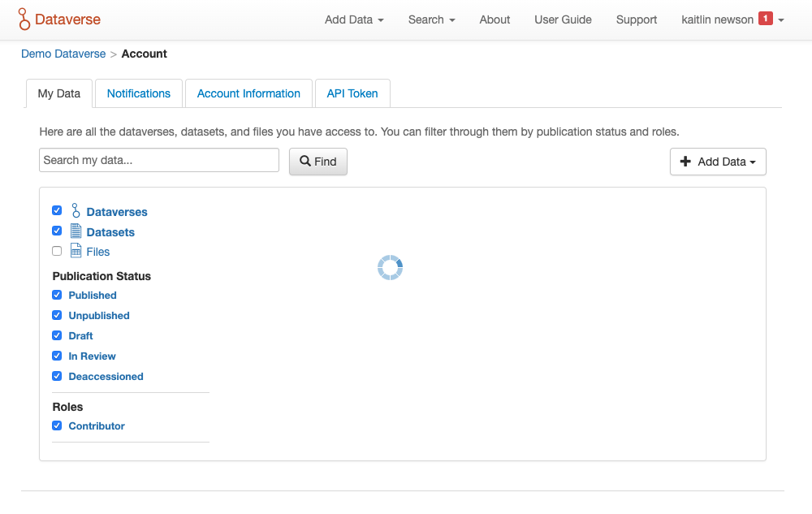Click the red notification badge showing 1
Viewport: 812px width, 514px height.
pos(766,19)
